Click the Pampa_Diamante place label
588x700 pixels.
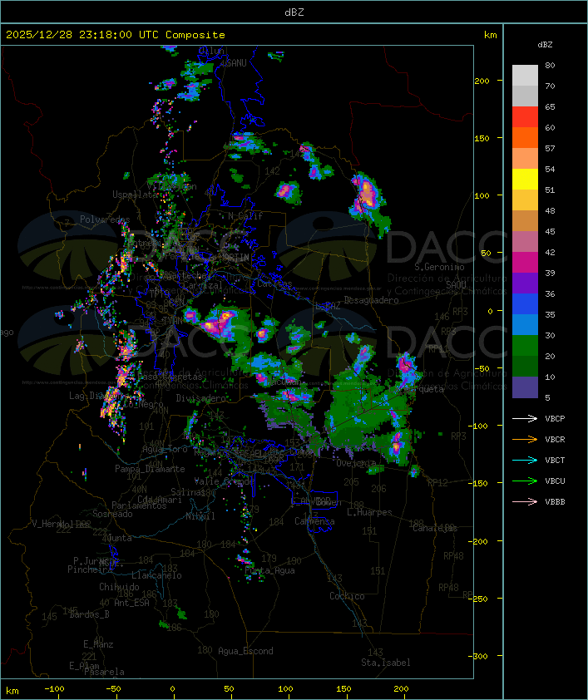[150, 469]
